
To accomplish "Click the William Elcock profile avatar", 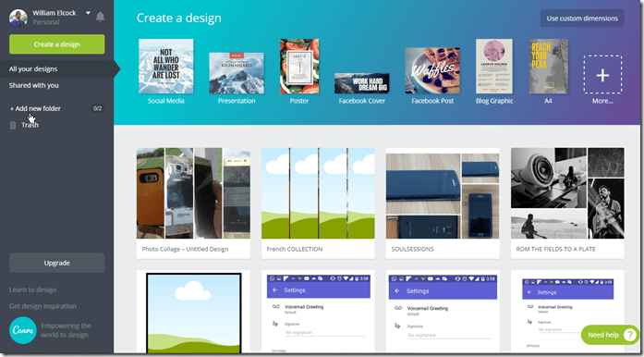I will point(18,18).
